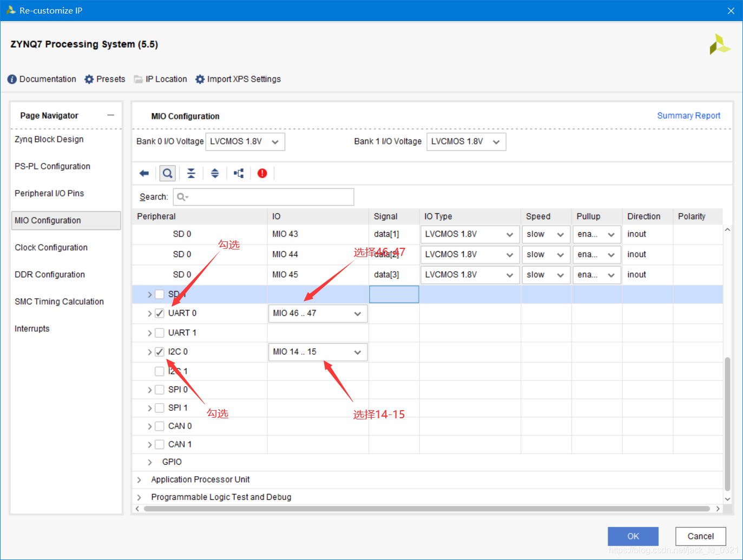Click the search field magnifier dropdown icon
Screen dimensions: 743x560
coord(183,197)
